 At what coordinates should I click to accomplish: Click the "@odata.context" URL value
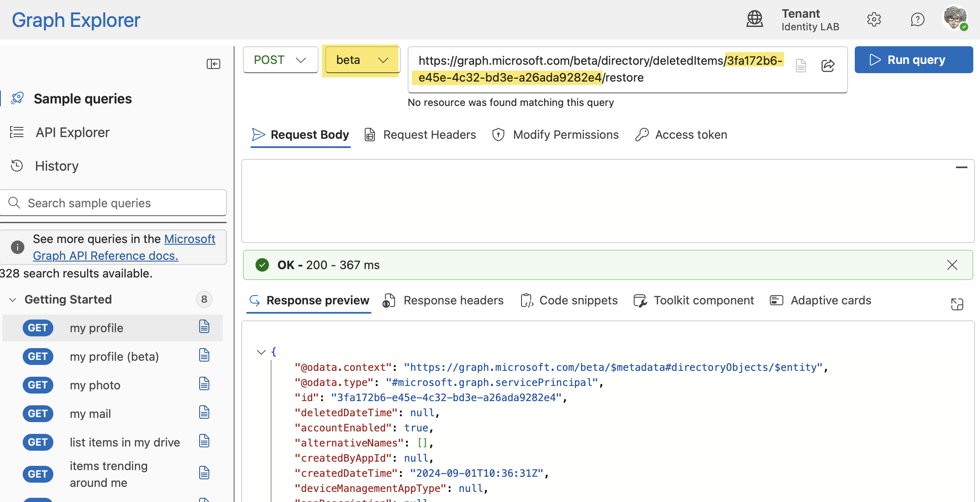pos(613,367)
